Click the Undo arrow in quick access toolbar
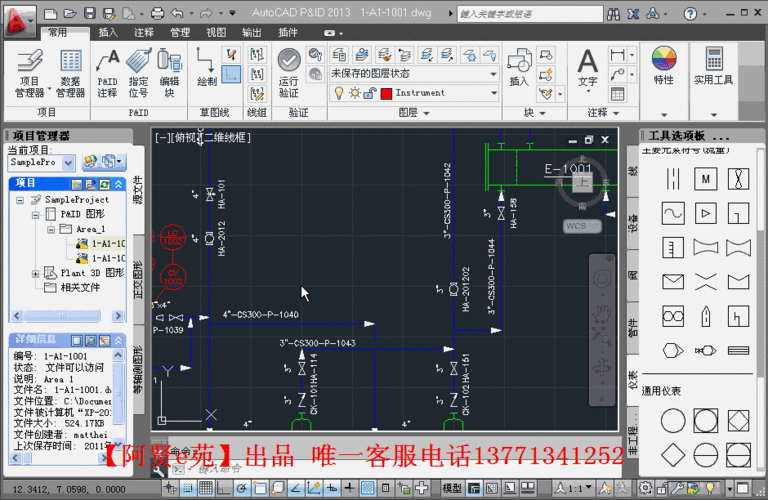The width and height of the screenshot is (768, 500). [x=177, y=13]
